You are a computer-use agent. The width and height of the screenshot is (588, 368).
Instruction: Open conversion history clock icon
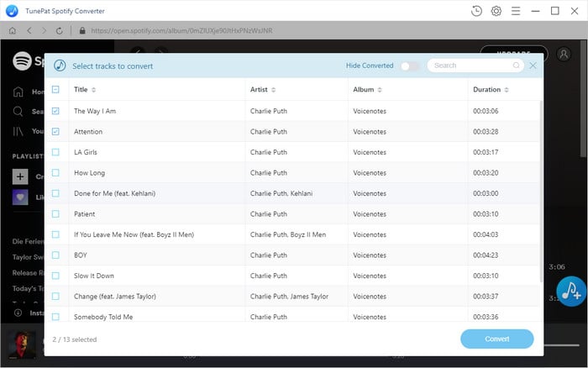pyautogui.click(x=476, y=11)
